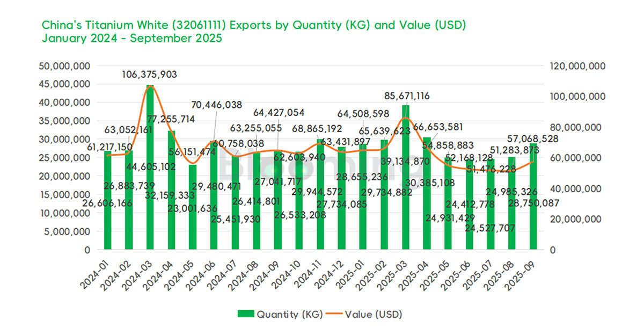This screenshot has height=336, width=644.
Task: Click the 2025-03 peak bar
Action: [x=406, y=177]
